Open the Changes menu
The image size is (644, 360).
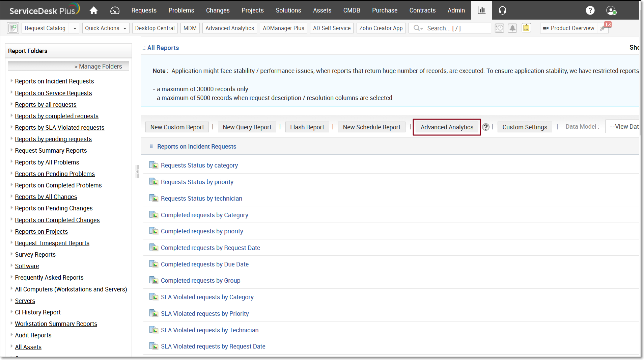pos(218,10)
